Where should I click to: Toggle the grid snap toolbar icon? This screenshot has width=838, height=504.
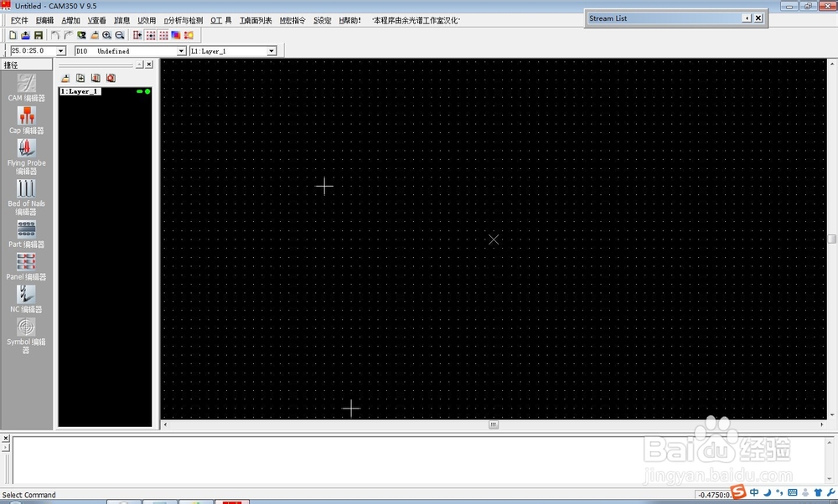tap(151, 35)
